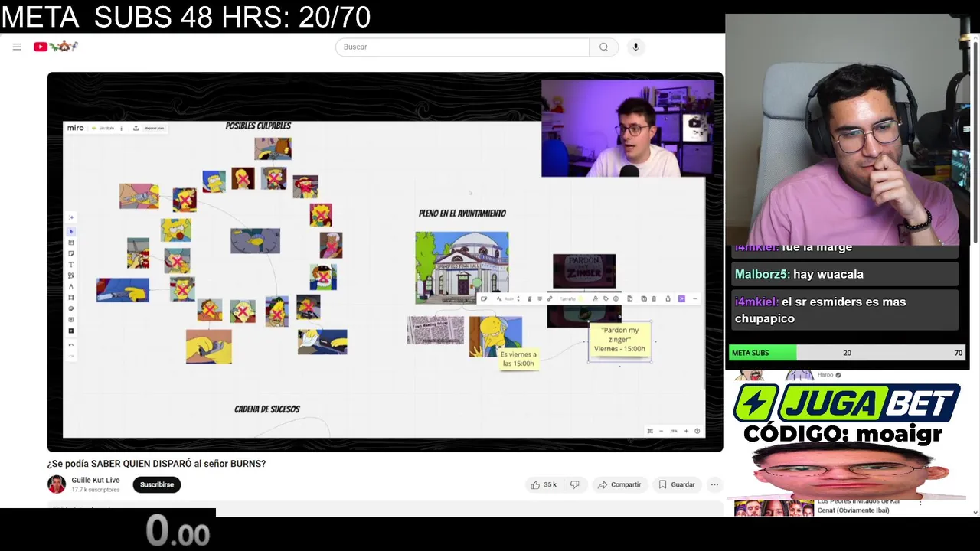Open the Miro help question mark
The height and width of the screenshot is (551, 980).
[x=697, y=431]
